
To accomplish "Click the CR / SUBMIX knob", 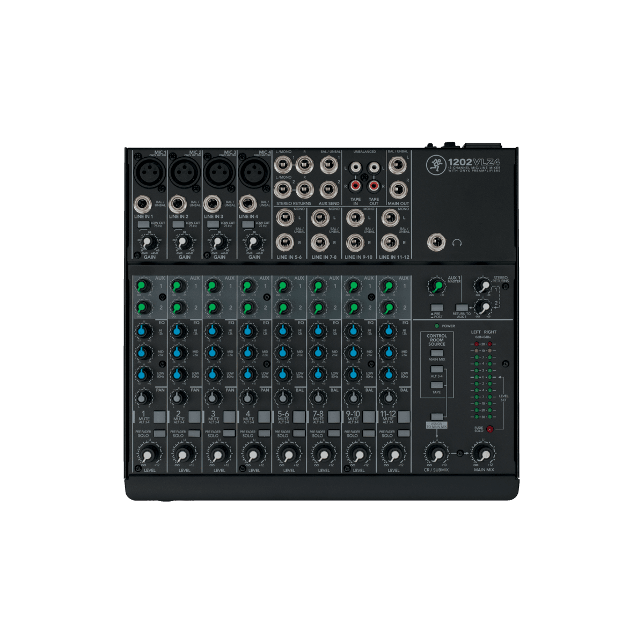I will [436, 454].
